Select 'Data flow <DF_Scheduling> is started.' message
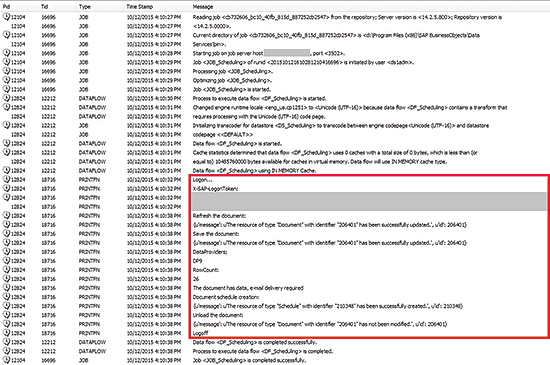The height and width of the screenshot is (365, 550). [x=237, y=144]
